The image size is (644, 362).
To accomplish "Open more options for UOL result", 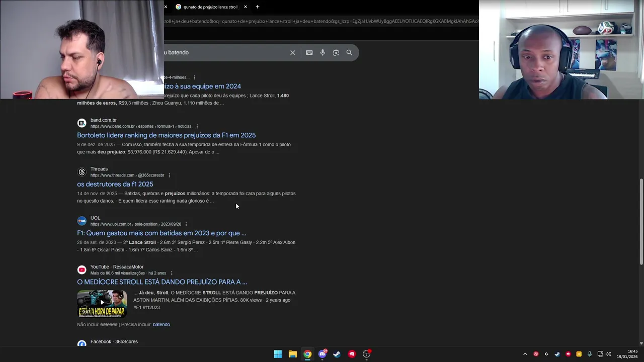I will point(186,224).
